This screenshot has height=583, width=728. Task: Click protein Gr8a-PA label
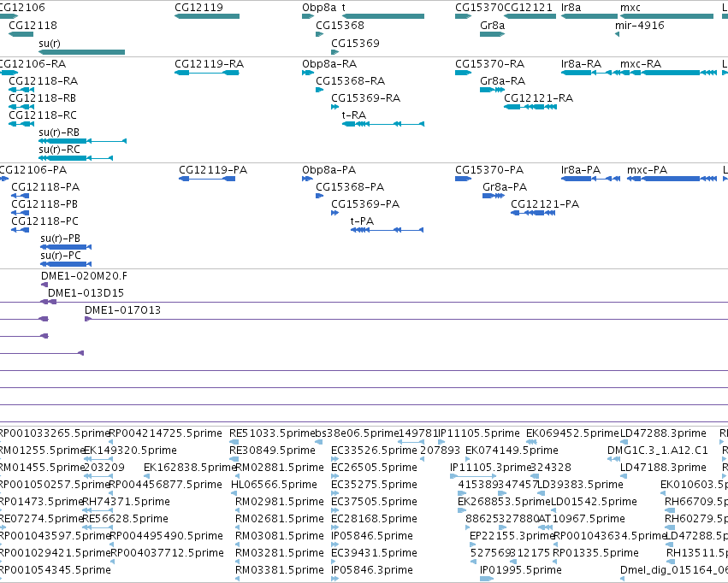click(505, 187)
